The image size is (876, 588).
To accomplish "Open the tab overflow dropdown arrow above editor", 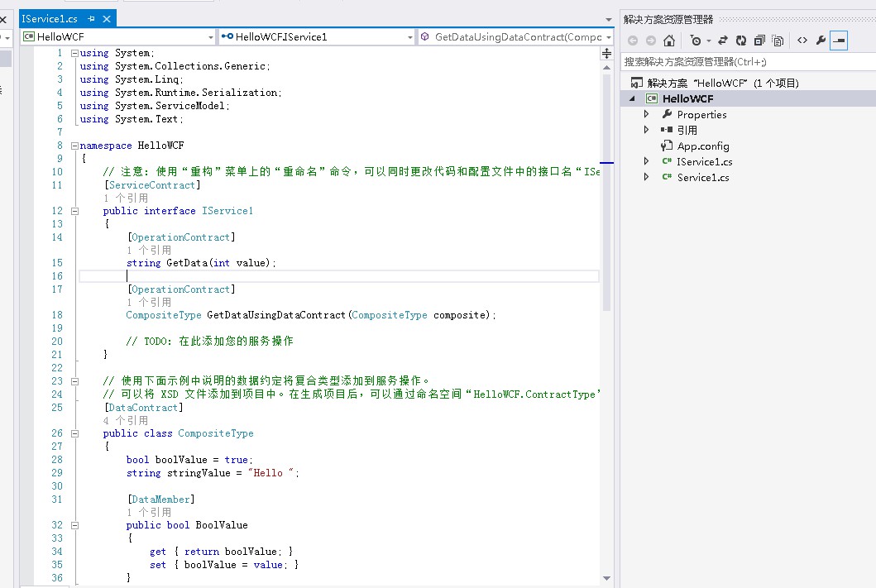I will point(608,20).
